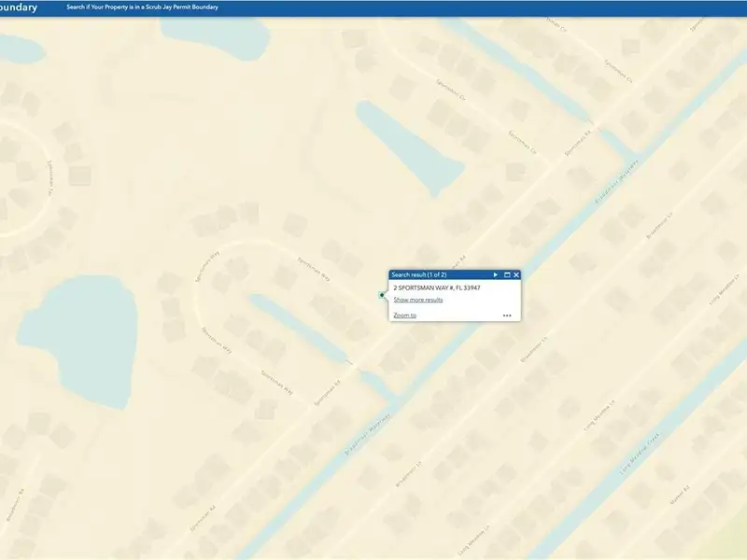This screenshot has height=560, width=747.
Task: Click the Boundary title in the header
Action: [20, 7]
